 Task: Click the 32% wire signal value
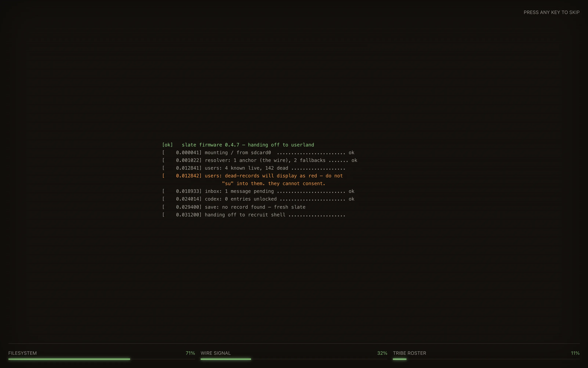[x=382, y=353]
